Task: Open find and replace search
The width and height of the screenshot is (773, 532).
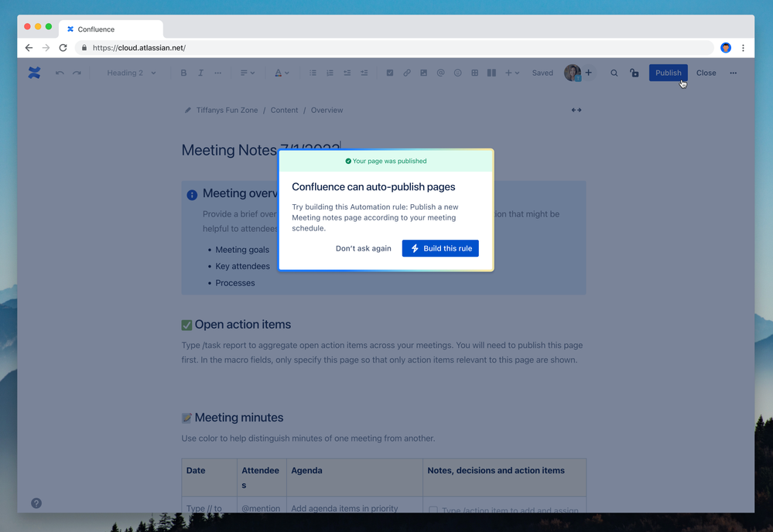Action: click(614, 73)
